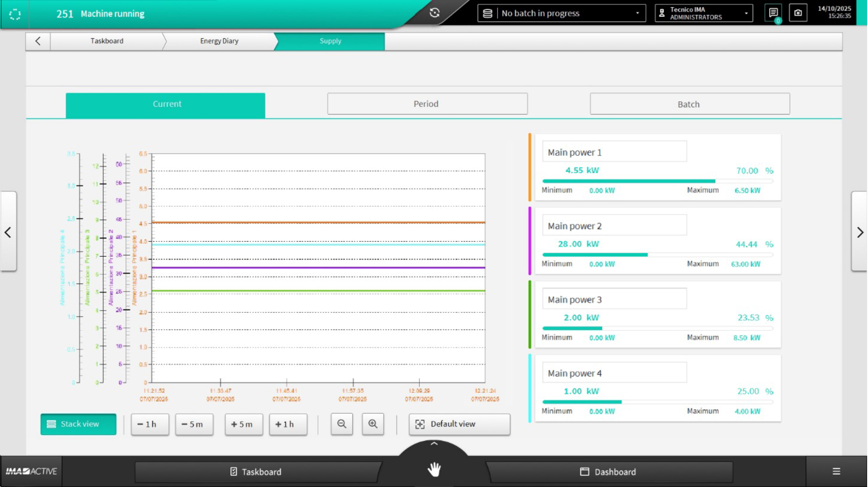
Task: Shift chart forward one hour
Action: [x=288, y=424]
